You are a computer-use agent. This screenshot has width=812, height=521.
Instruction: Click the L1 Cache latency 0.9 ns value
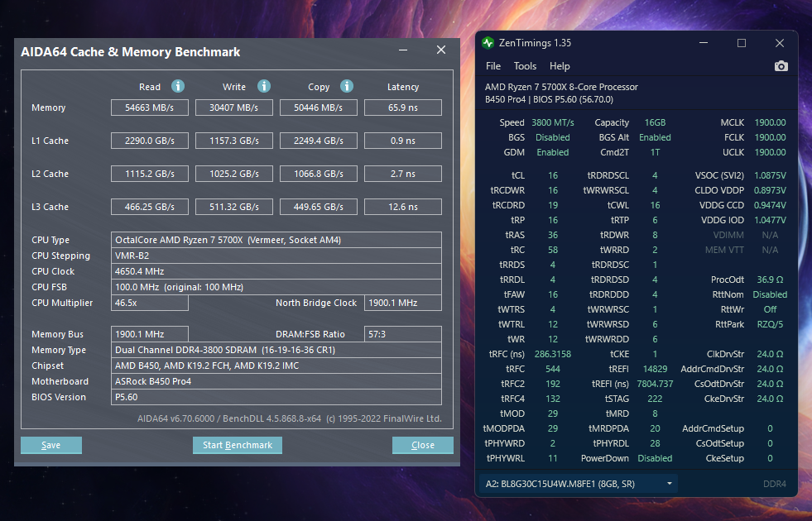coord(403,141)
